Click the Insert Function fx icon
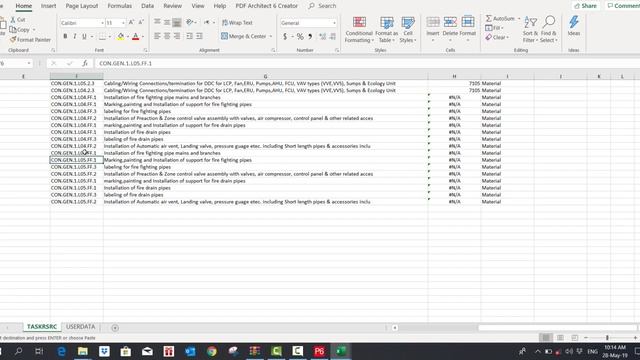The height and width of the screenshot is (360, 640). tap(84, 63)
